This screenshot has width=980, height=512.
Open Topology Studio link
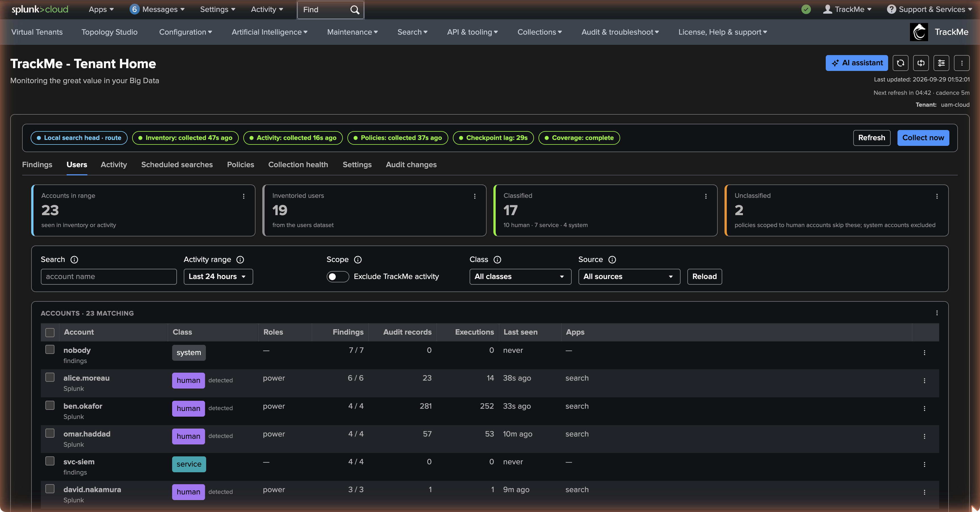[x=109, y=32]
